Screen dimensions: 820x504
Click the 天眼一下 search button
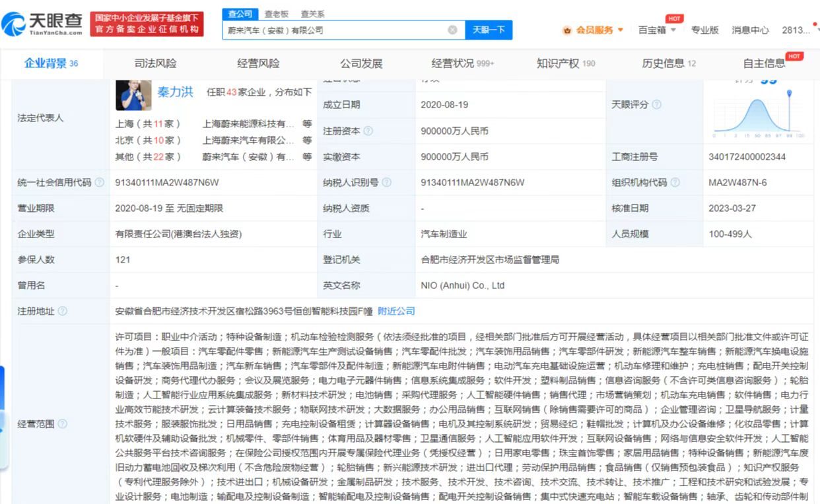(489, 30)
